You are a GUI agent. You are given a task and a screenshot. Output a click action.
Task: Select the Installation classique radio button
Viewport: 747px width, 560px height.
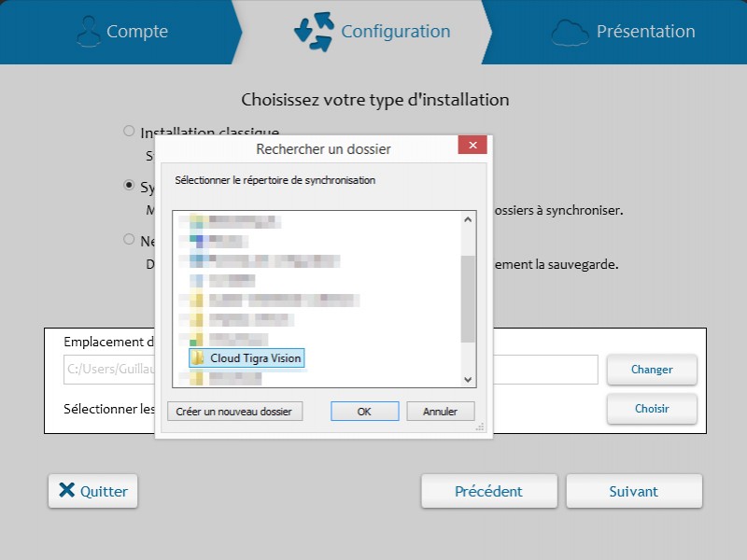click(129, 132)
